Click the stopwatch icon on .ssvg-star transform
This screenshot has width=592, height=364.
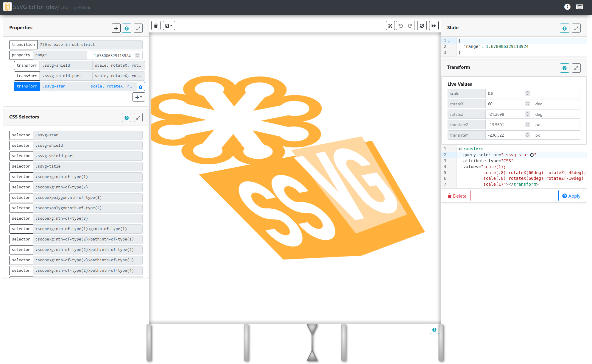tap(141, 87)
